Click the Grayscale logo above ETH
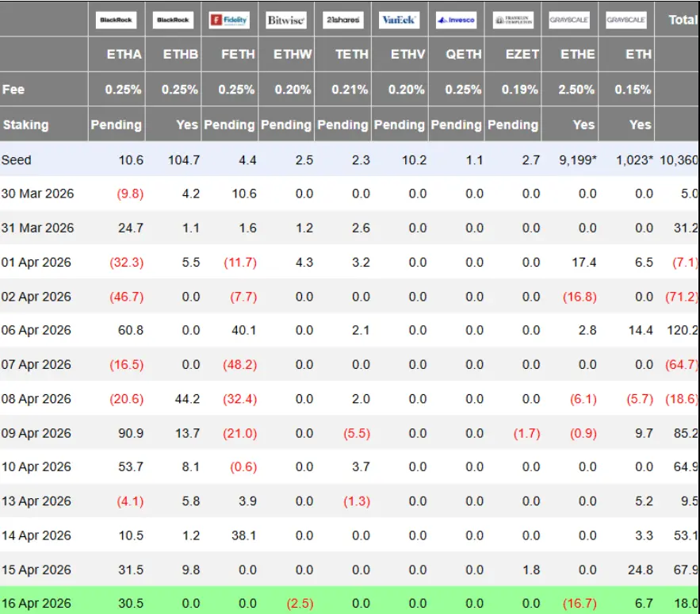 coord(626,20)
